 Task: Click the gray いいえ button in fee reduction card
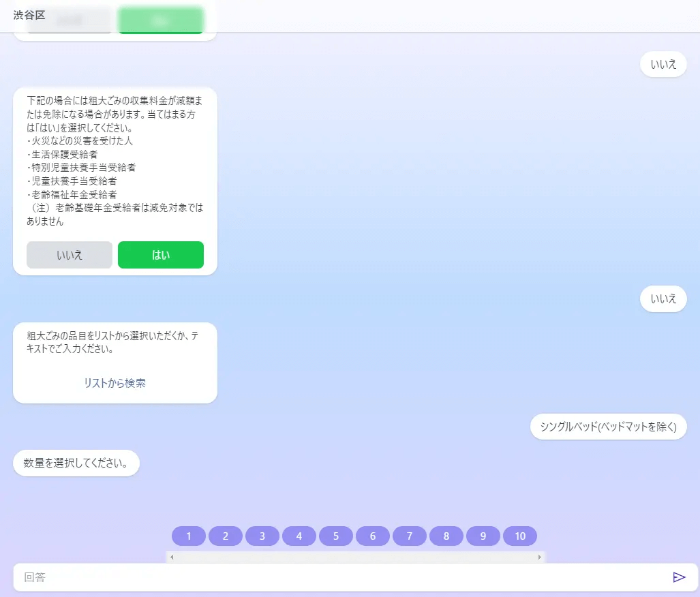coord(70,255)
